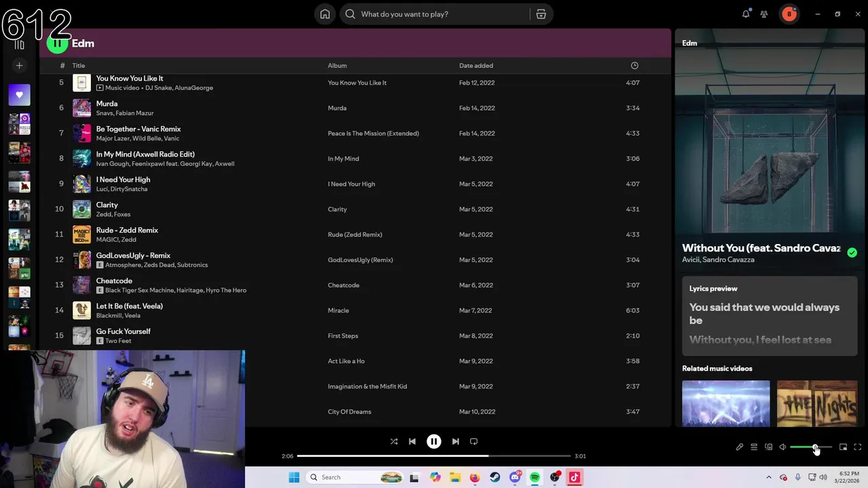Select the Clarity track row

coord(356,209)
